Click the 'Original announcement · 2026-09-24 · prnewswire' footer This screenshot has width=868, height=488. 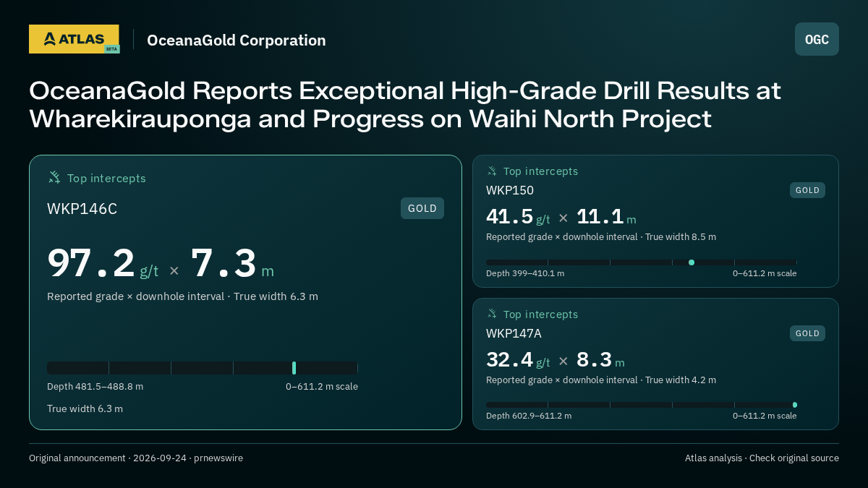[x=136, y=458]
